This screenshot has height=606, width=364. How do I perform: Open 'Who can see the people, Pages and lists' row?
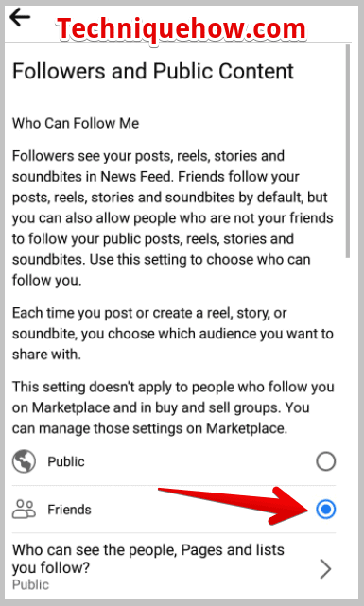pos(174,567)
